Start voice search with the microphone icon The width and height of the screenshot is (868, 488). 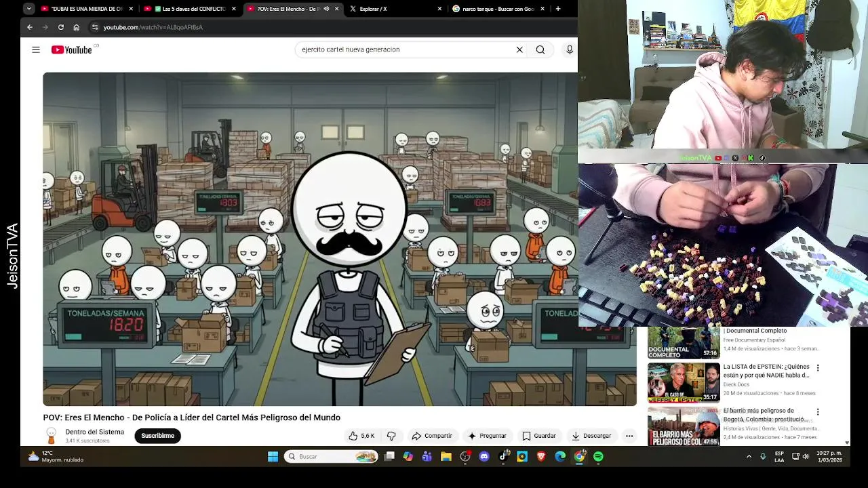570,49
